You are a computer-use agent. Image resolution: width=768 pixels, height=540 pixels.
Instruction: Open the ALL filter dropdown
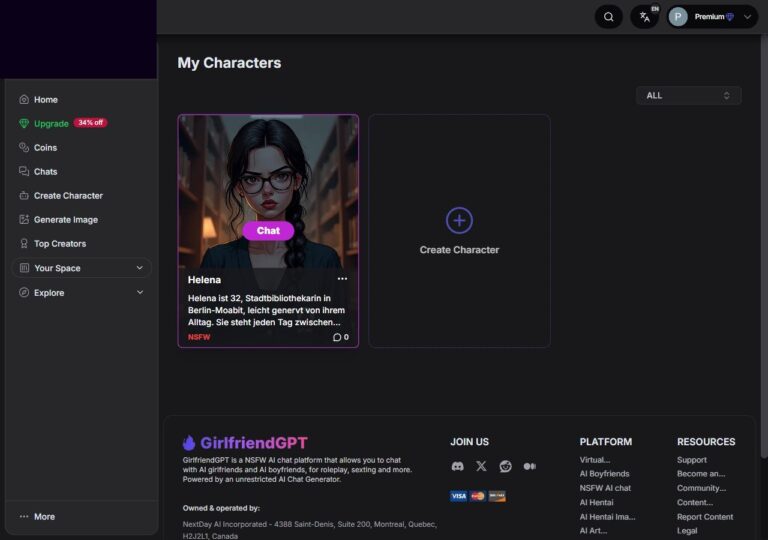click(688, 96)
